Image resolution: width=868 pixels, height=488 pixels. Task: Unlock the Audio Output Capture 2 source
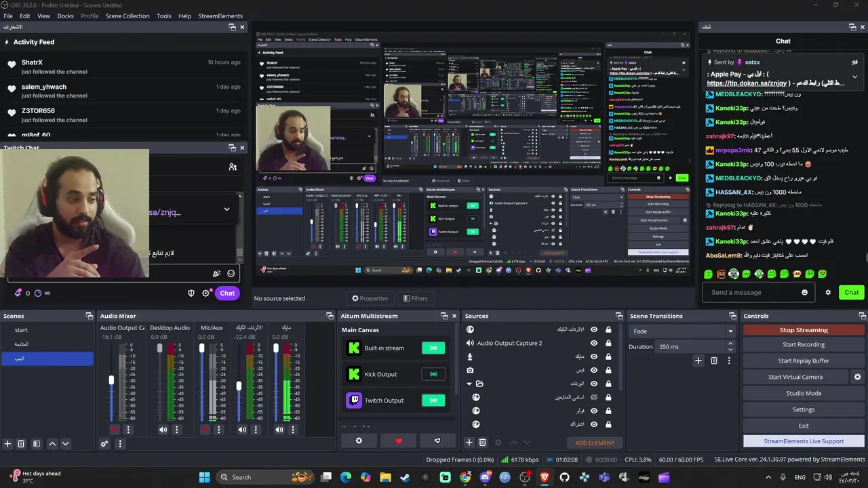coord(608,343)
